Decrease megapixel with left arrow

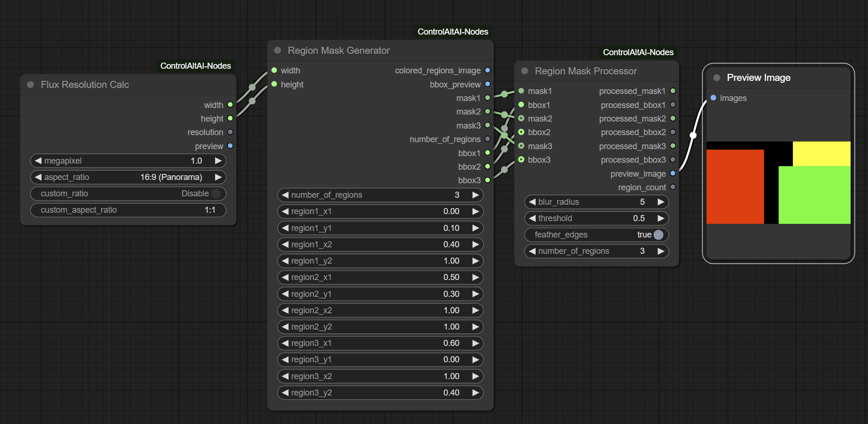38,161
